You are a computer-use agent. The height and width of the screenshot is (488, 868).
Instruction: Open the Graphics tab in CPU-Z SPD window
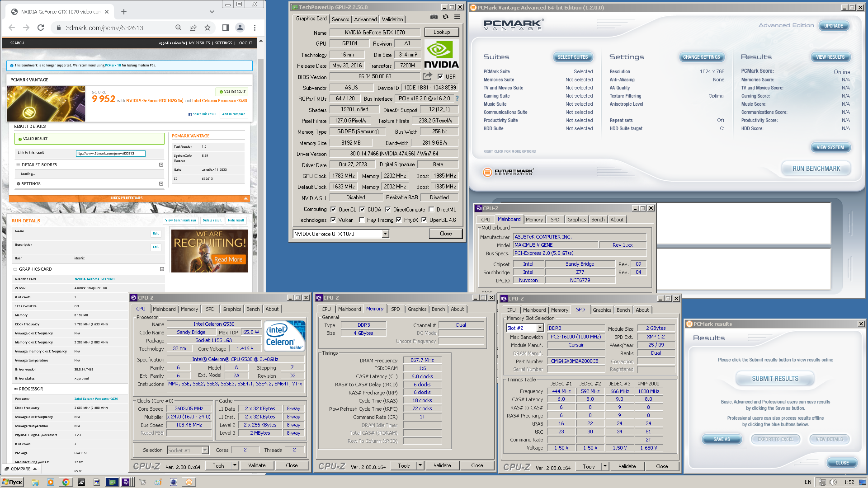pos(602,310)
